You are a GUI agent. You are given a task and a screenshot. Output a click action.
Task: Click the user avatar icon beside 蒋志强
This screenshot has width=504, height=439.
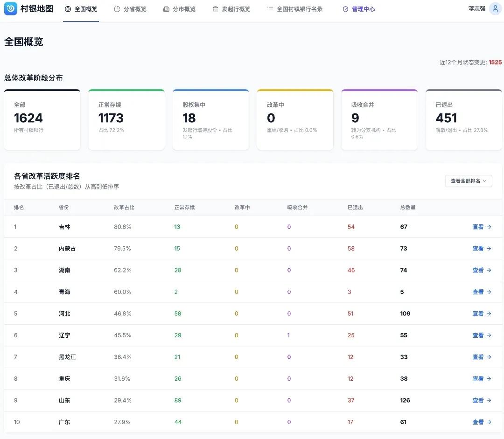click(495, 9)
